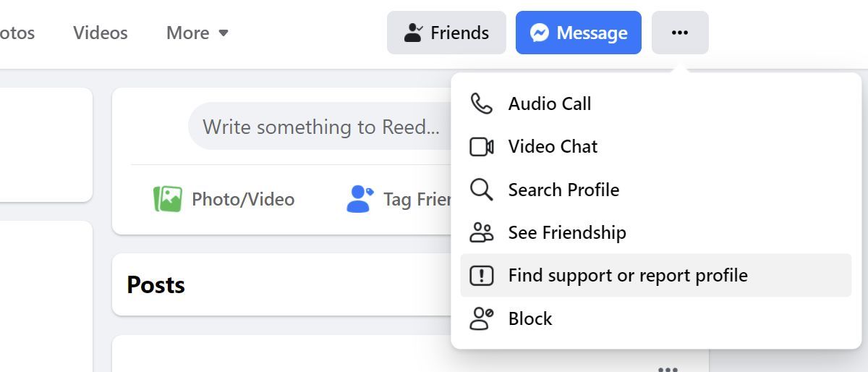
Task: Choose Block from the options menu
Action: click(x=530, y=318)
